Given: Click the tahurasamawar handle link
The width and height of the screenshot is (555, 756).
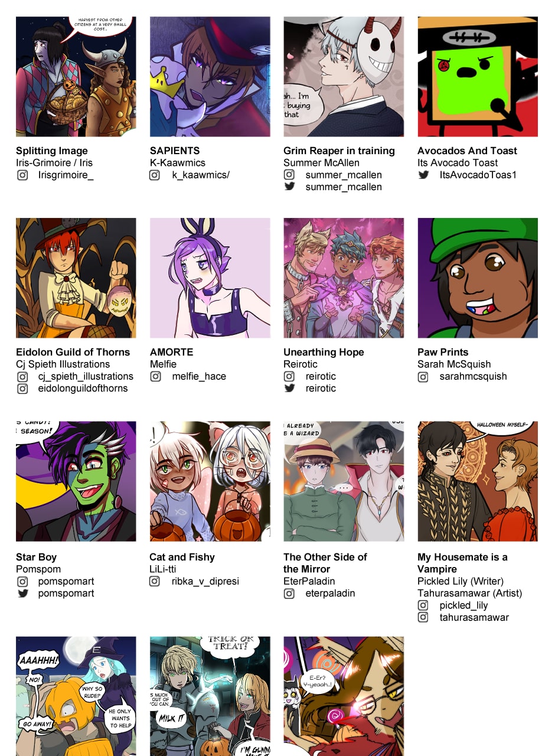Looking at the screenshot, I should pyautogui.click(x=474, y=617).
